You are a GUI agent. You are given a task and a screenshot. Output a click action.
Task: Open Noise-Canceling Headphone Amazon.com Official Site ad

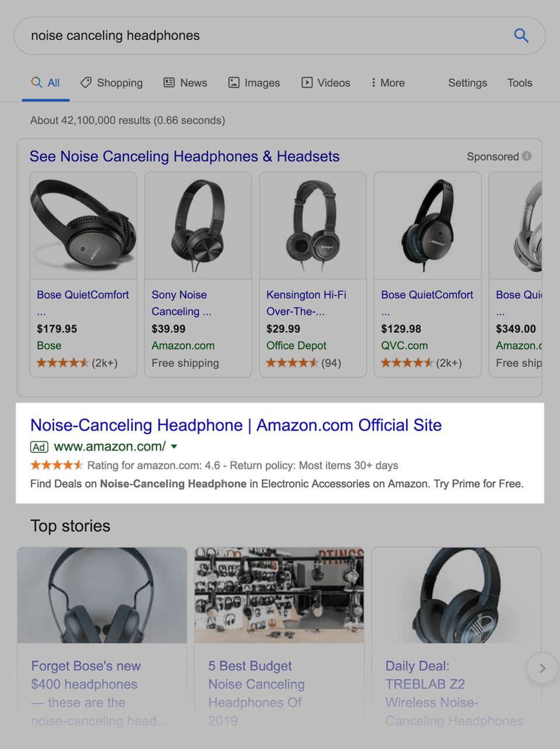(236, 425)
